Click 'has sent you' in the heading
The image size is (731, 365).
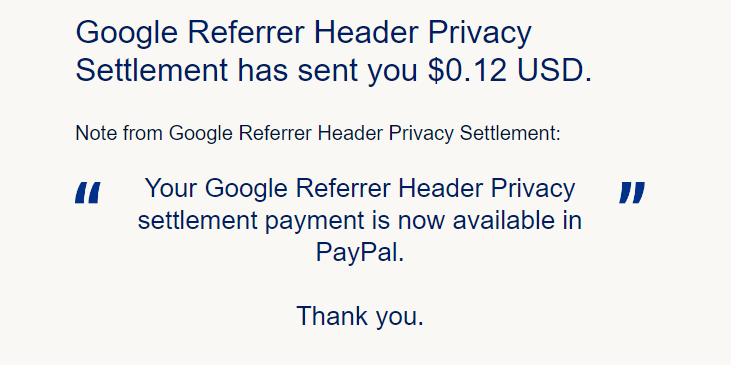(x=328, y=71)
